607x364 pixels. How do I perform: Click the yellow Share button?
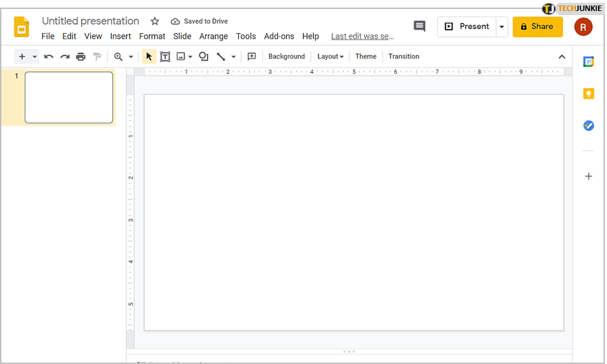point(537,27)
